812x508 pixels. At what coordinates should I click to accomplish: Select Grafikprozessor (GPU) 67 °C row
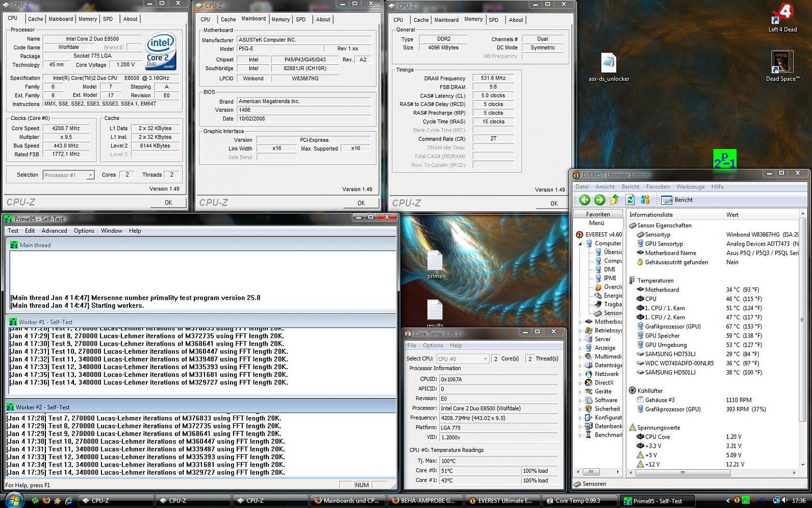(x=713, y=327)
